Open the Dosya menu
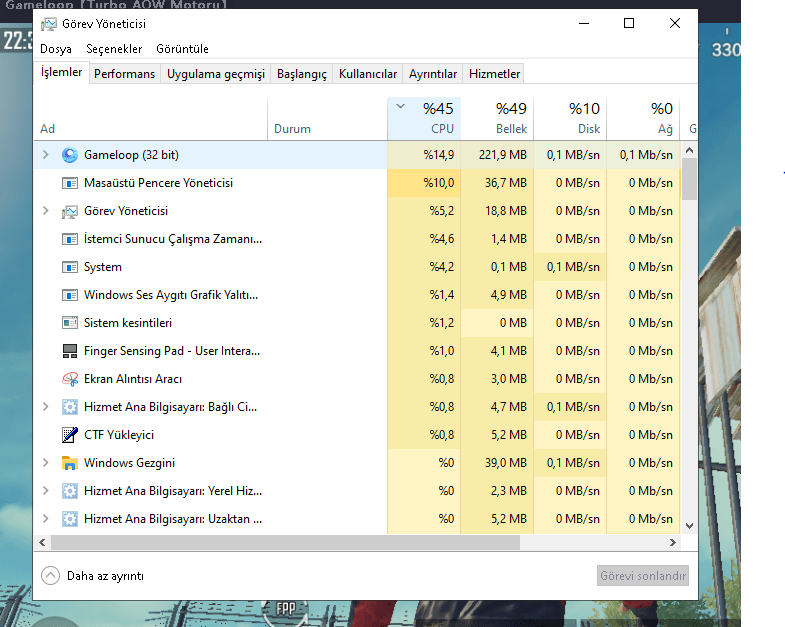Screen dimensions: 785x627 click(56, 49)
